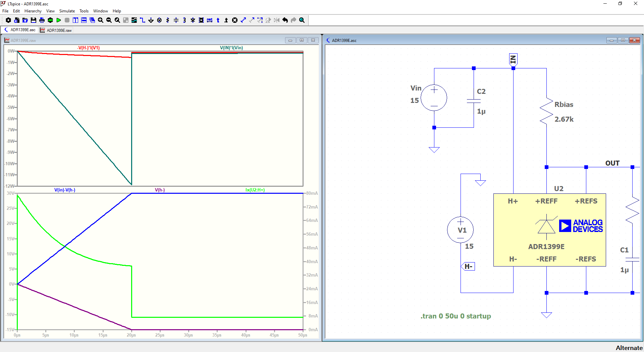The width and height of the screenshot is (644, 352).
Task: Click the H- net flag
Action: 468,267
